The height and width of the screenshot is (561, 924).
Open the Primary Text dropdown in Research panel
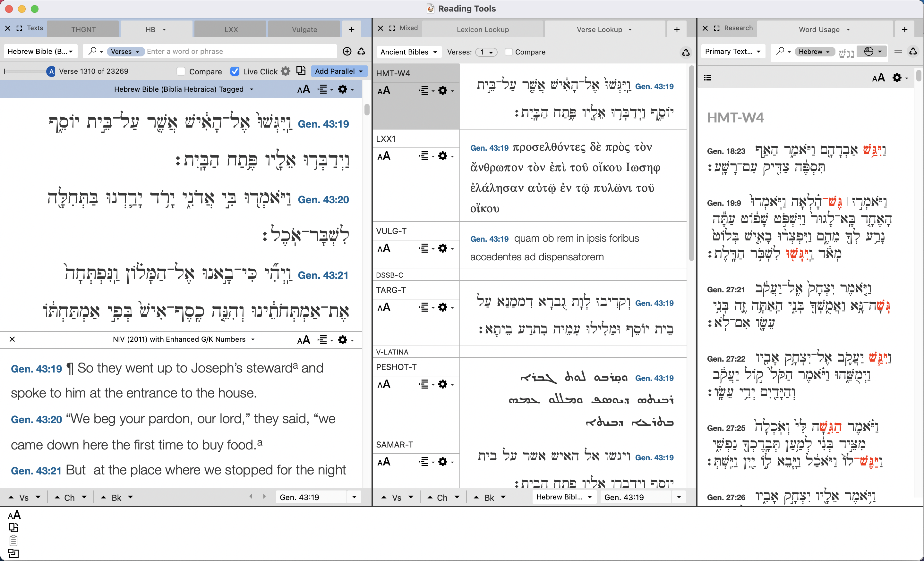732,51
